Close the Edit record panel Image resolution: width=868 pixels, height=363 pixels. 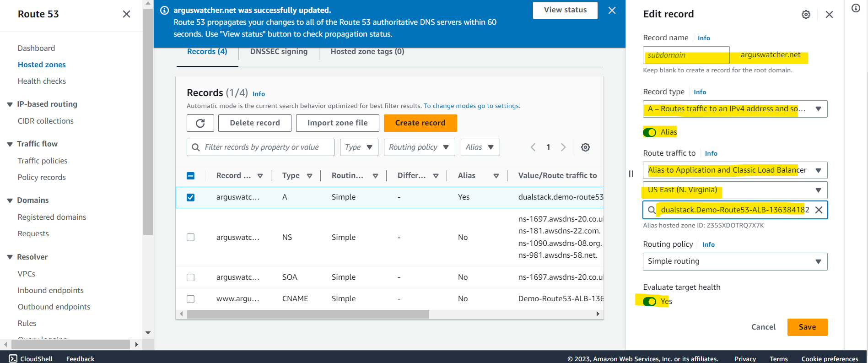point(829,15)
